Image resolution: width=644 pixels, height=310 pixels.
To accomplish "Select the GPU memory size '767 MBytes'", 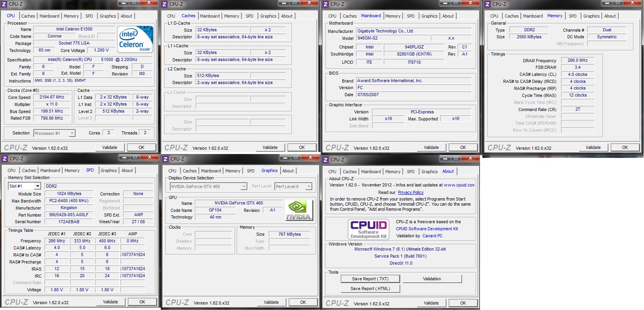I will [x=290, y=235].
